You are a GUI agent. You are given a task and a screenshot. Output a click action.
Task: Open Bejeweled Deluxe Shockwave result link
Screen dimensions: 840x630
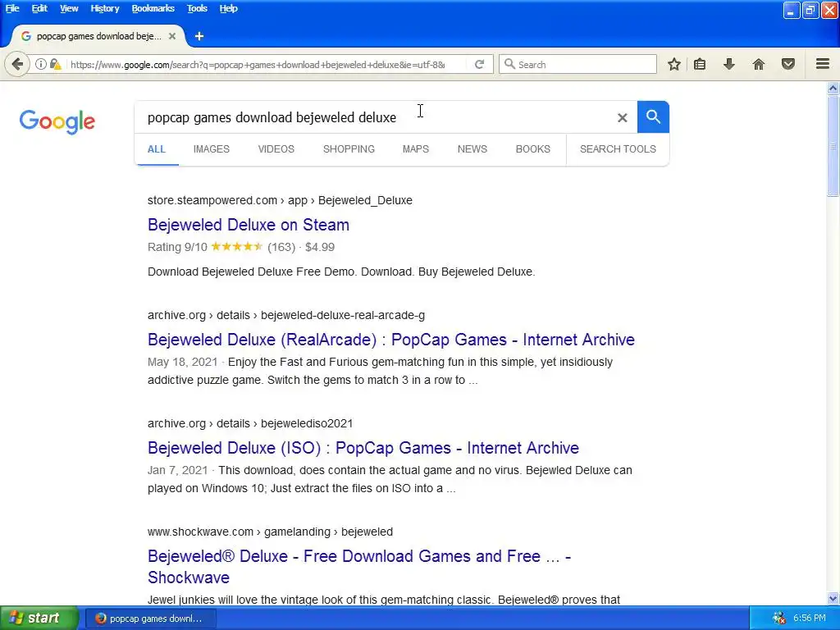[x=359, y=567]
